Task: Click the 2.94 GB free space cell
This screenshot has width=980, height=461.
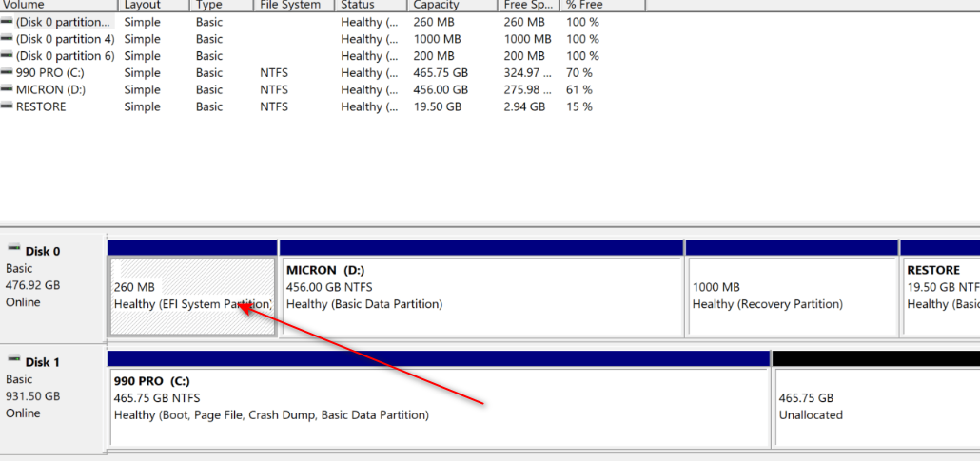Action: tap(524, 106)
